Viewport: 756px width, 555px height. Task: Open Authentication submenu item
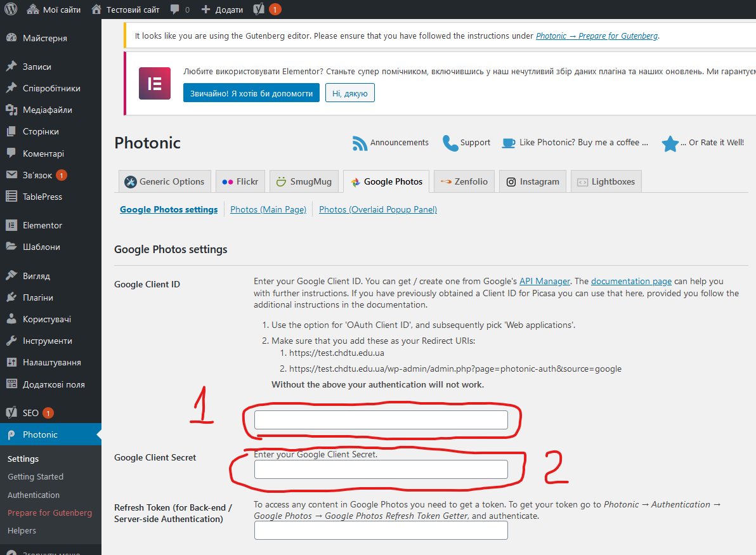coord(34,495)
